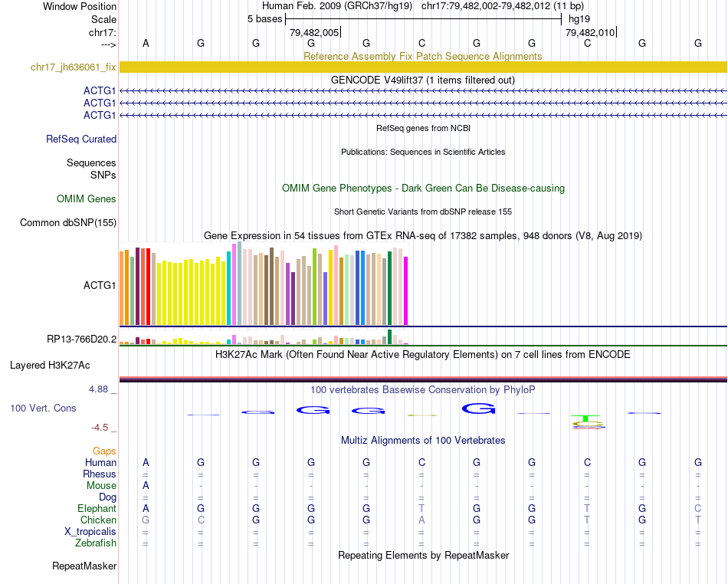Click the chr17_jh636061_fix track label
Screen dimensions: 728x584
(x=73, y=67)
